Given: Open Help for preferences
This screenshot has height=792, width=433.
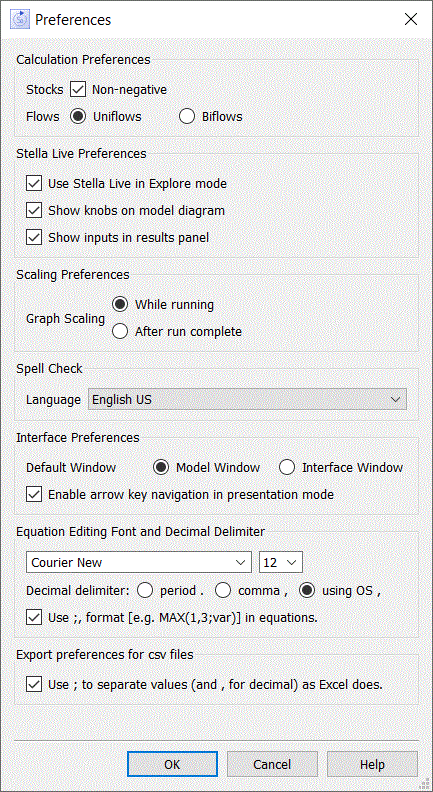Looking at the screenshot, I should coord(372,765).
